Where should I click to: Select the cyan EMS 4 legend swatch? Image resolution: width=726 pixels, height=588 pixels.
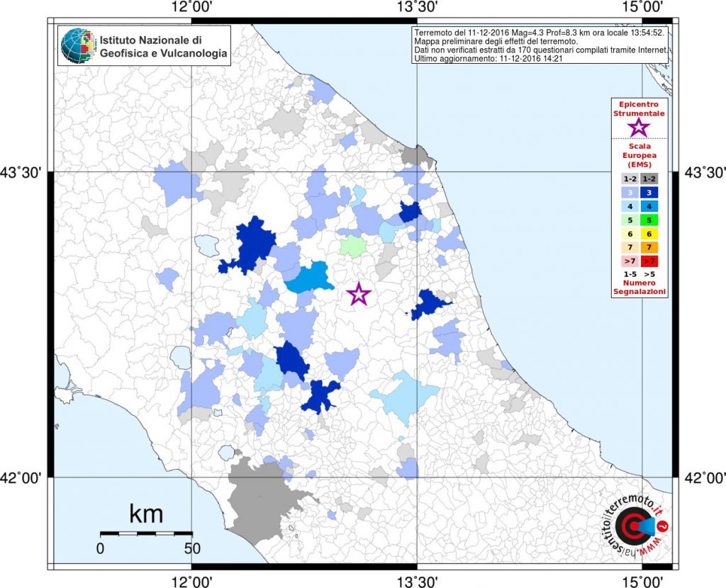point(649,206)
